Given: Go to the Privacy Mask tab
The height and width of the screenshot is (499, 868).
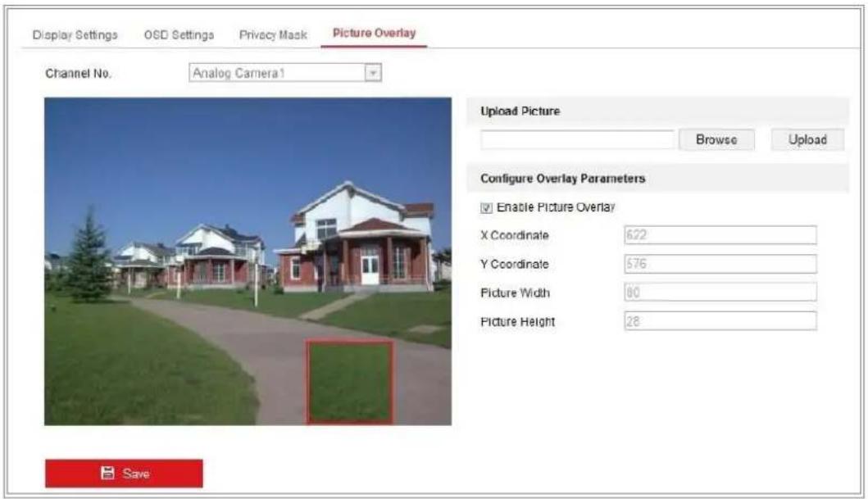Looking at the screenshot, I should point(273,35).
